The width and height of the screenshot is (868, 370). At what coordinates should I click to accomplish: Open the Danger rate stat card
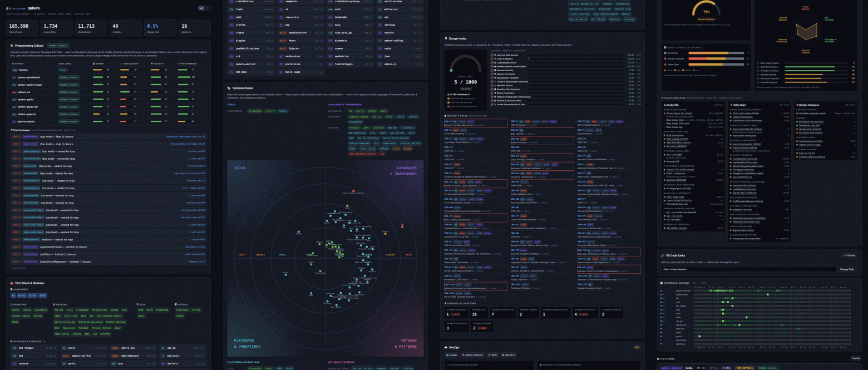point(160,28)
